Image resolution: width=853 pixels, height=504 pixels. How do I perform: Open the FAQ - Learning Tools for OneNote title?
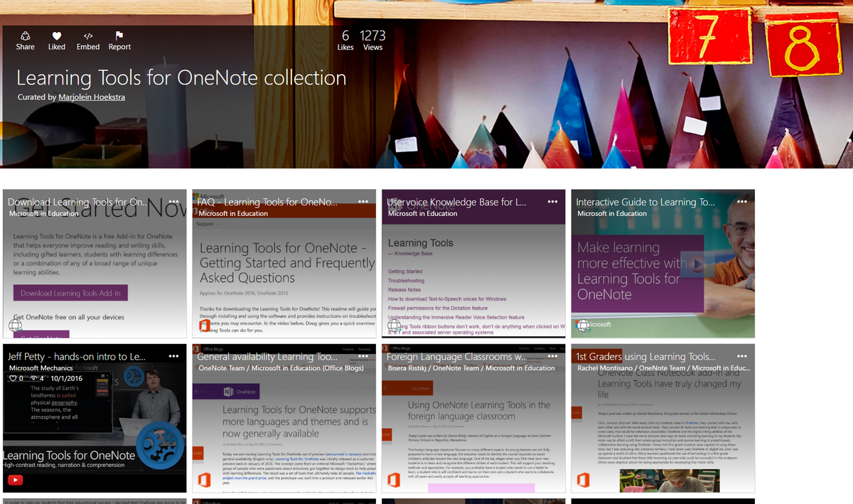tap(267, 202)
